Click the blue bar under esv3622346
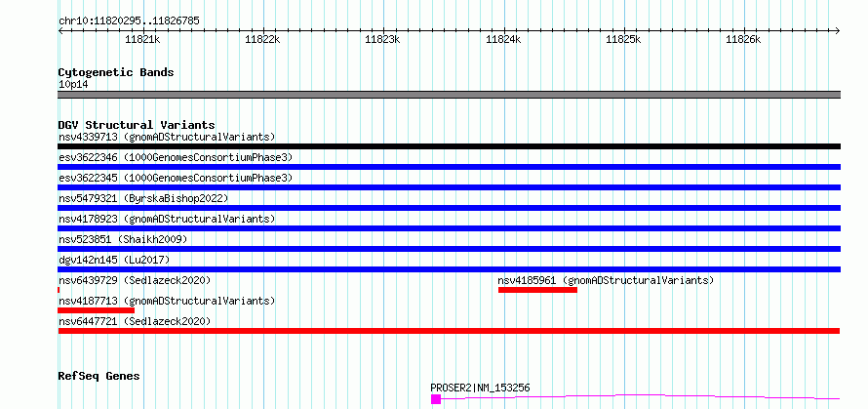868x409 pixels. (449, 167)
